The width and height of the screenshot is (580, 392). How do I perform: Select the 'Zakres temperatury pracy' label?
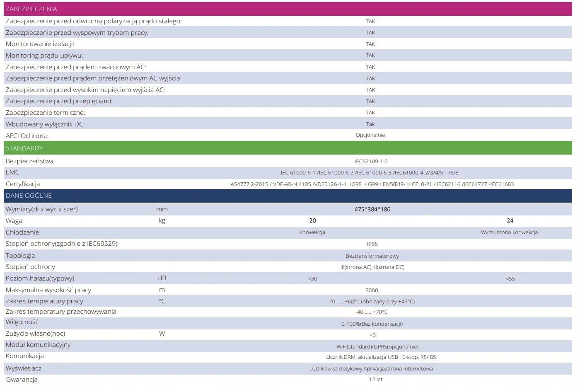44,301
